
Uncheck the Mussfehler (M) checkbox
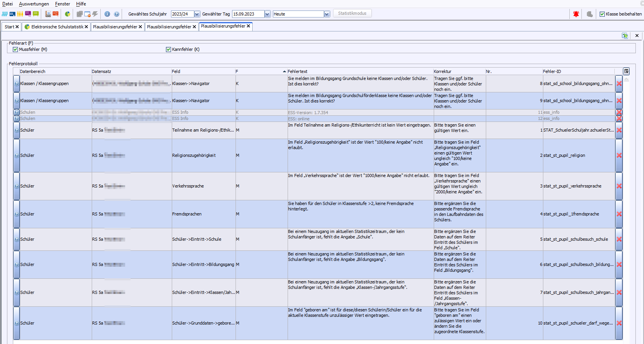16,49
